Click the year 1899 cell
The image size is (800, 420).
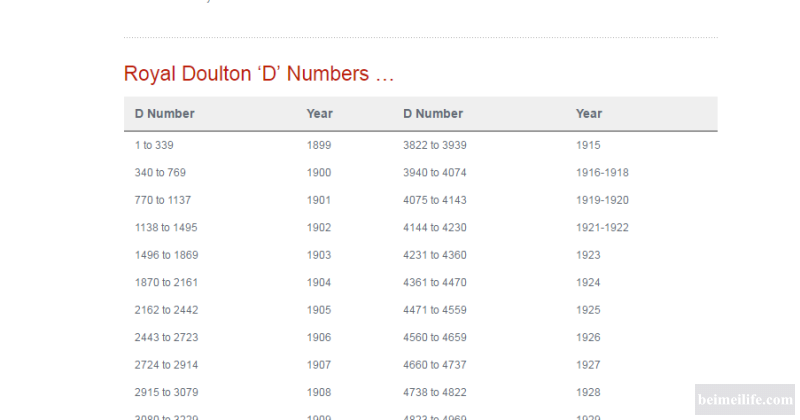pyautogui.click(x=319, y=145)
